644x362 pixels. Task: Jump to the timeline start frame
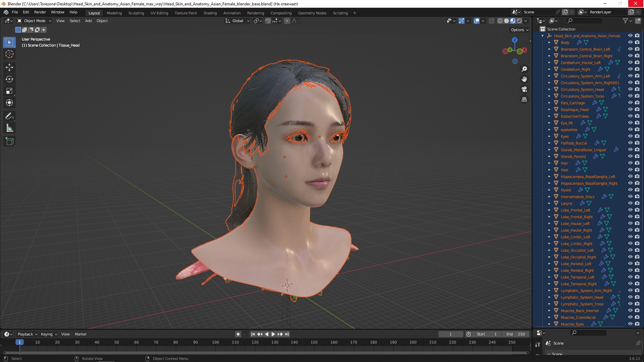pyautogui.click(x=253, y=334)
